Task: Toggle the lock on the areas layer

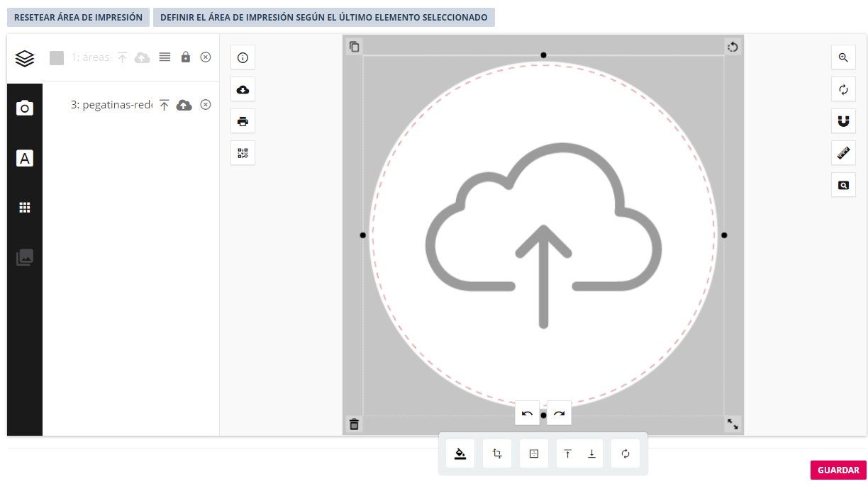Action: (x=186, y=57)
